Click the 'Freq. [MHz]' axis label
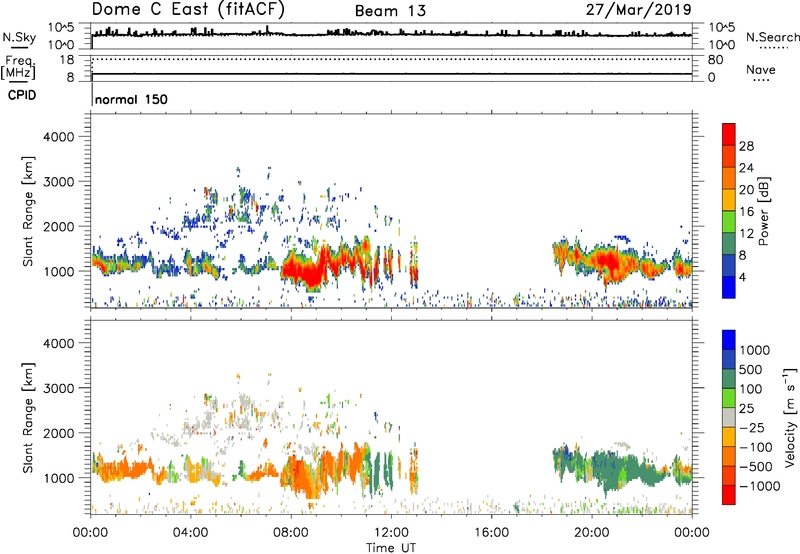 point(19,67)
